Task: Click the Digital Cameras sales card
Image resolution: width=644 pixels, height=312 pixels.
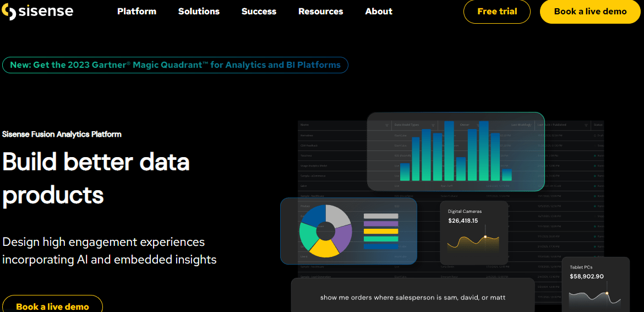Action: (x=473, y=232)
